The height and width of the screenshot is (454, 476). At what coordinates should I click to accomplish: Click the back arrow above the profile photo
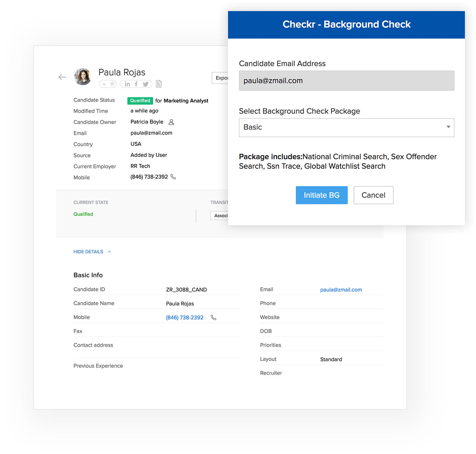[62, 77]
